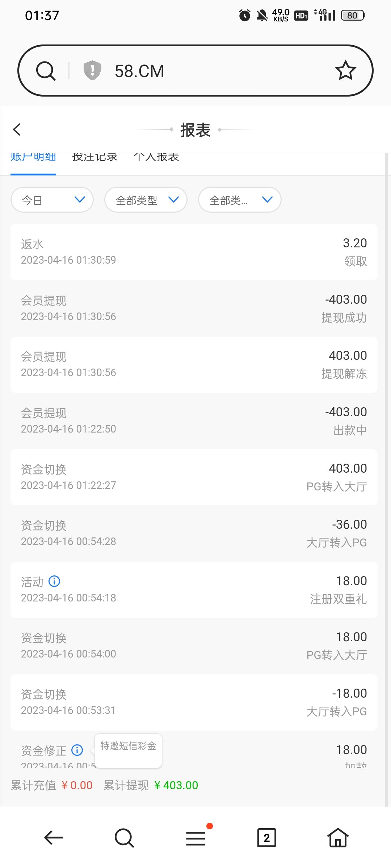Screen dimensions: 391x868
Task: Open the tab switcher showing 2
Action: [266, 838]
